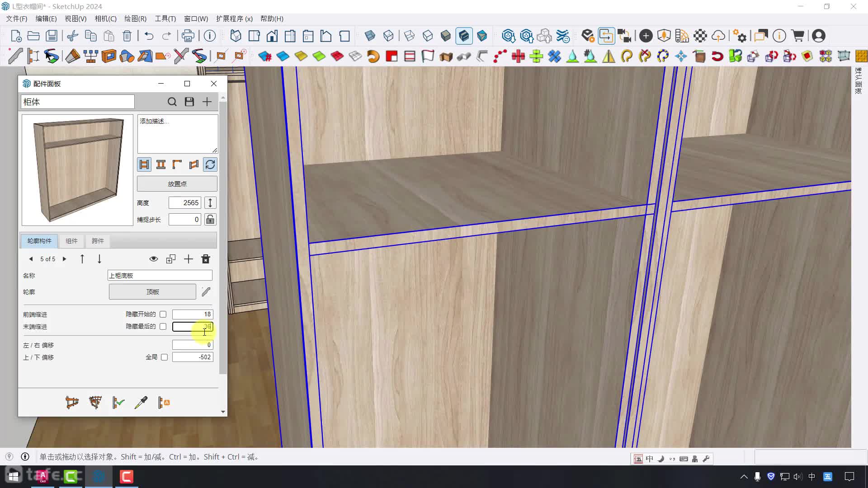This screenshot has width=868, height=488.
Task: Go to previous profile member arrow
Action: (x=31, y=259)
